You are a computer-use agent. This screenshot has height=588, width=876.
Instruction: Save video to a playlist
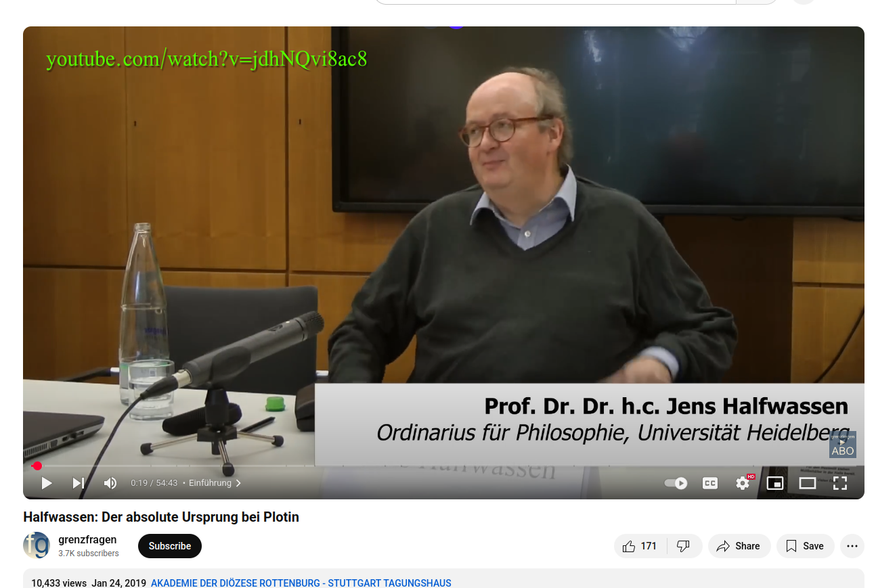806,546
